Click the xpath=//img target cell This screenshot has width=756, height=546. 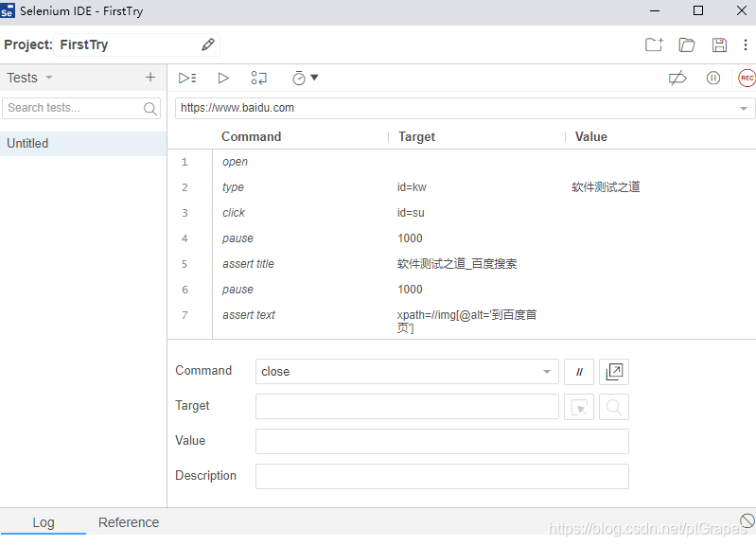[466, 321]
